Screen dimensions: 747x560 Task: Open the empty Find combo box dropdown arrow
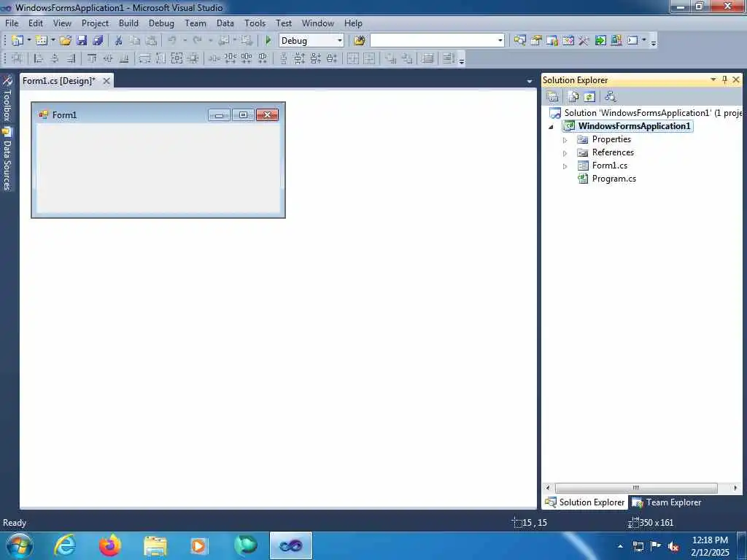pyautogui.click(x=500, y=41)
